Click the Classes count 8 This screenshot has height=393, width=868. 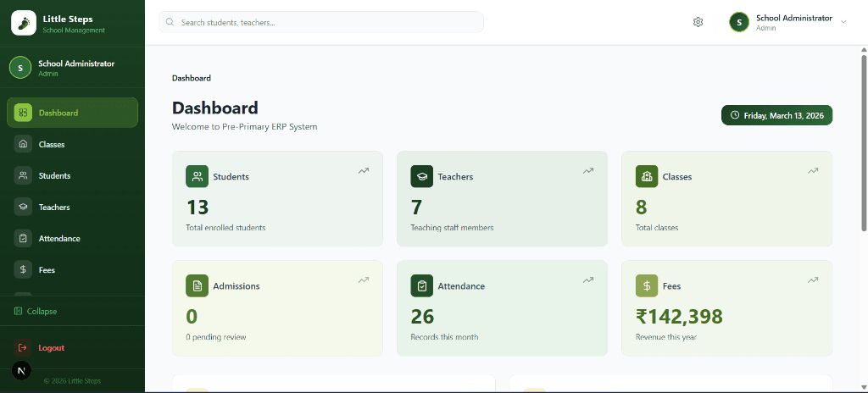(x=641, y=207)
